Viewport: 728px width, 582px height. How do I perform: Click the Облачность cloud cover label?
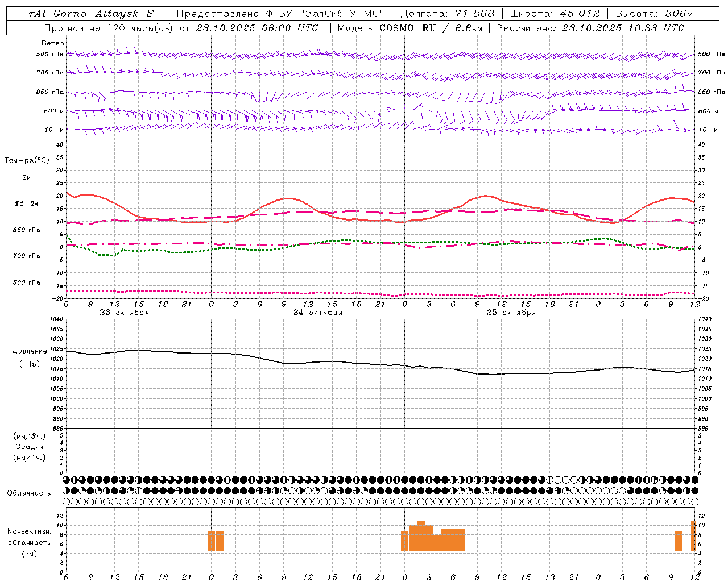pyautogui.click(x=29, y=493)
